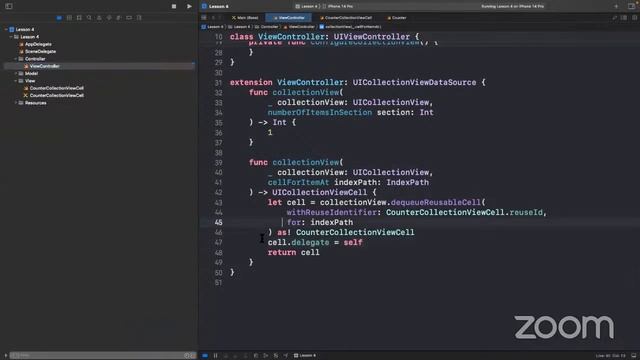
Task: Click line number 47 in gutter
Action: [218, 242]
